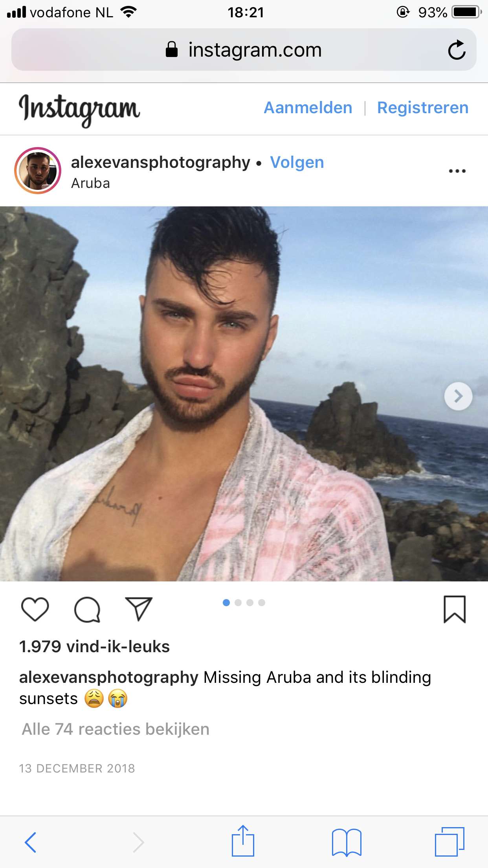Show open Safari tabs
This screenshot has width=488, height=868.
pyautogui.click(x=449, y=842)
